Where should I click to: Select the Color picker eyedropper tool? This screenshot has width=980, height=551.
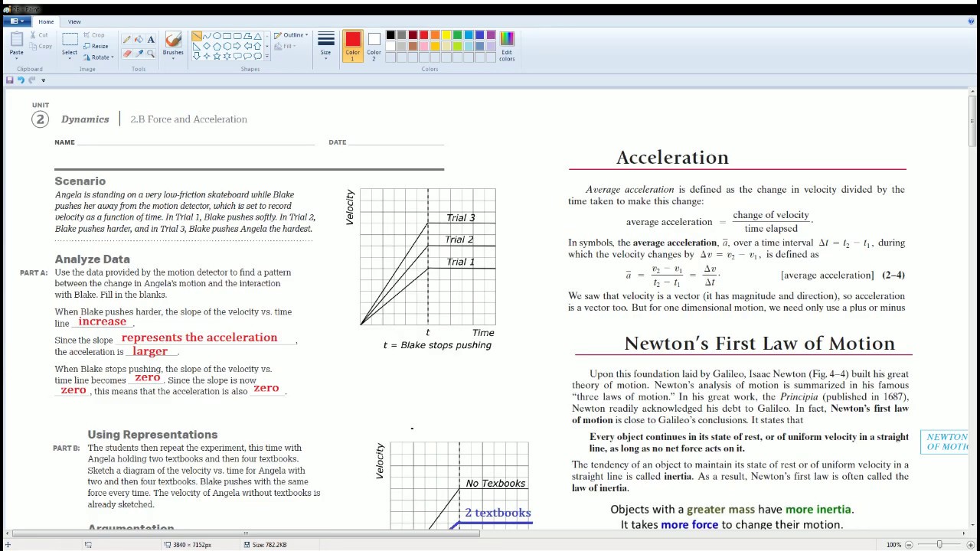[139, 54]
